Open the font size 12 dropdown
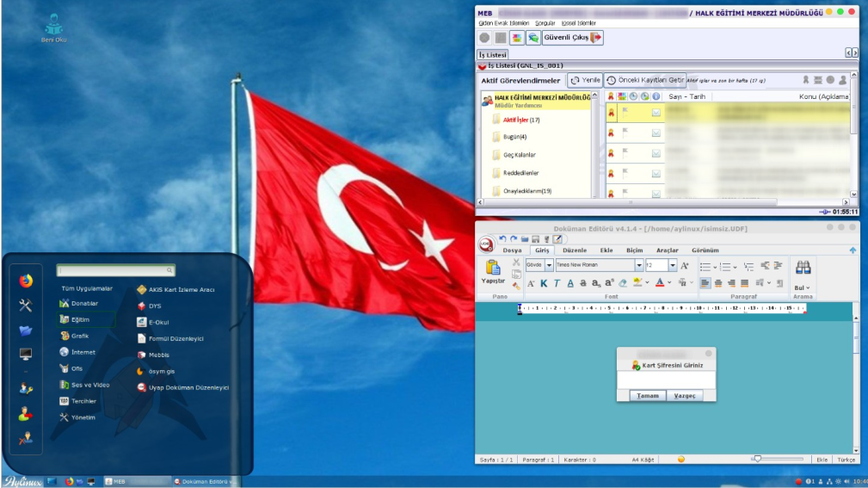868x488 pixels. pos(673,265)
